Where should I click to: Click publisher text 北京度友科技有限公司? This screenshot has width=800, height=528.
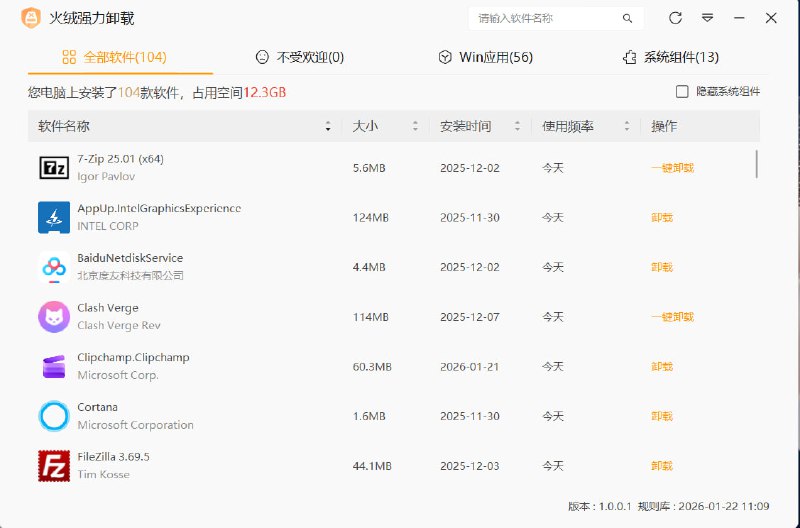(130, 275)
